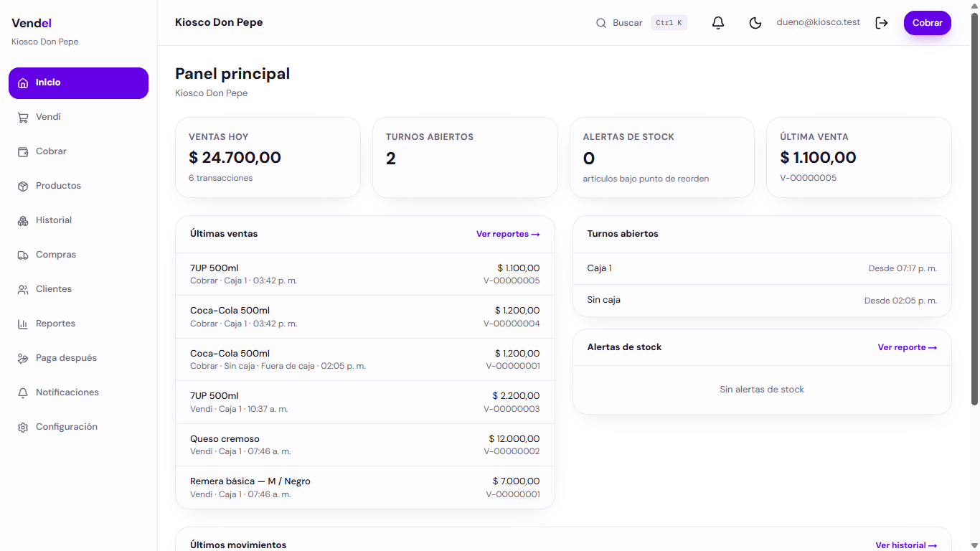Select Configuración in the sidebar
This screenshot has width=980, height=551.
tap(78, 427)
